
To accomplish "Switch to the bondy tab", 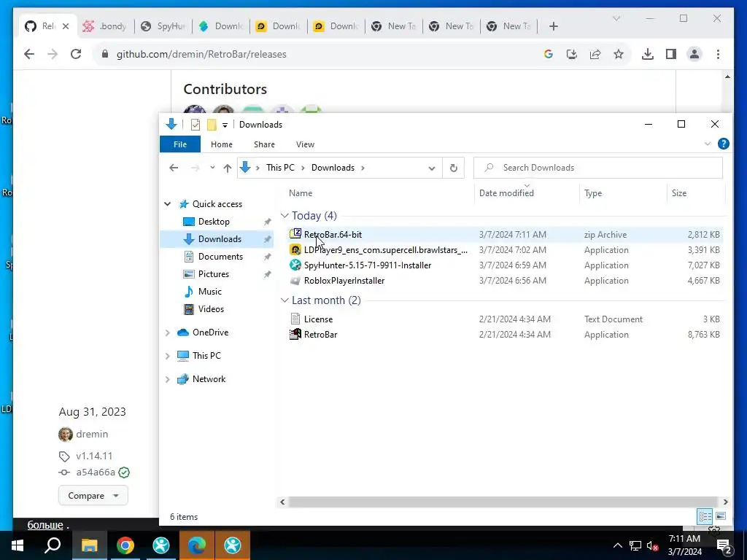I will coord(105,26).
